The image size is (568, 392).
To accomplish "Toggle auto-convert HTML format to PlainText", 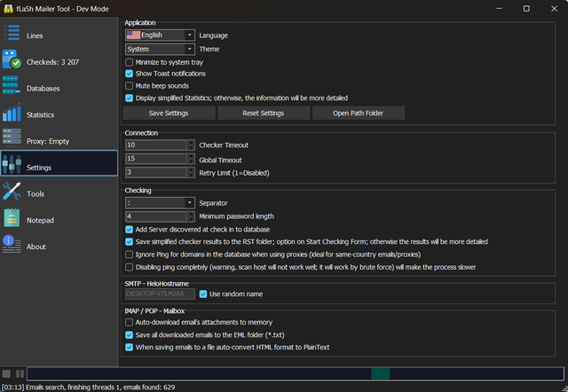I will coord(129,347).
